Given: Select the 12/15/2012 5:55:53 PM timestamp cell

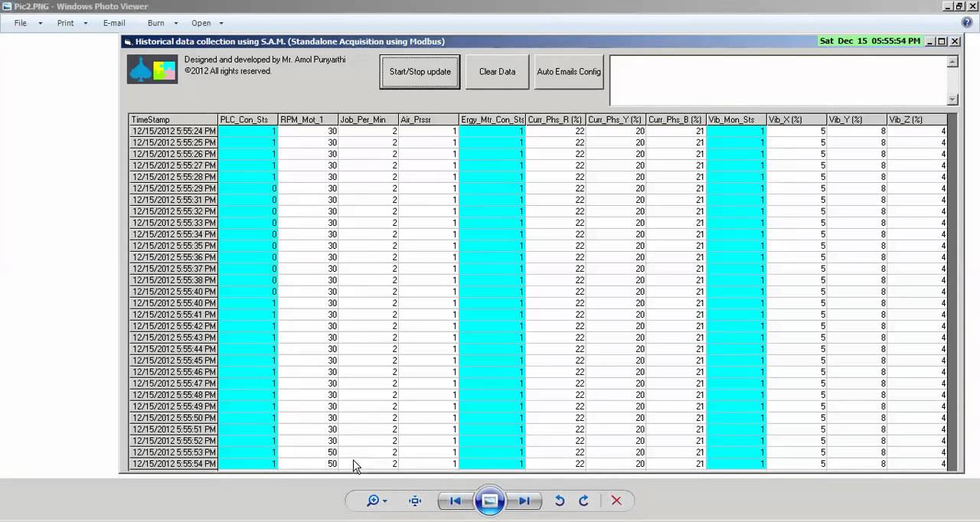Looking at the screenshot, I should pos(173,452).
